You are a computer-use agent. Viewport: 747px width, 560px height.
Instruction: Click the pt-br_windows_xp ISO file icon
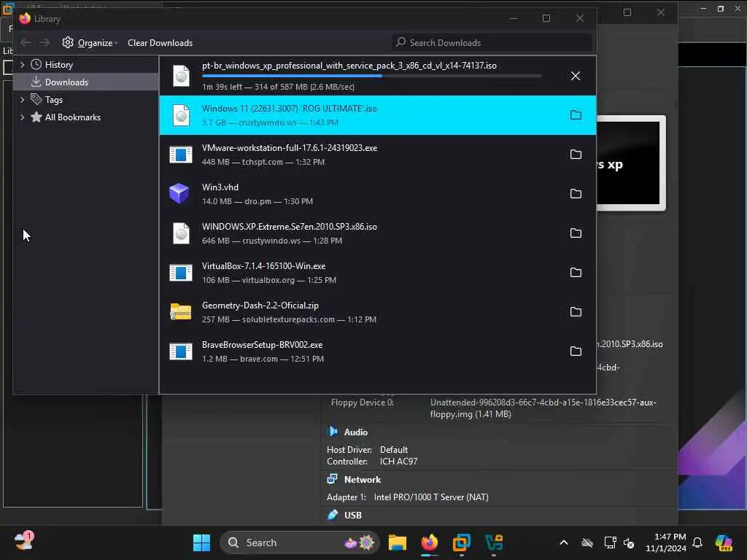click(x=181, y=76)
